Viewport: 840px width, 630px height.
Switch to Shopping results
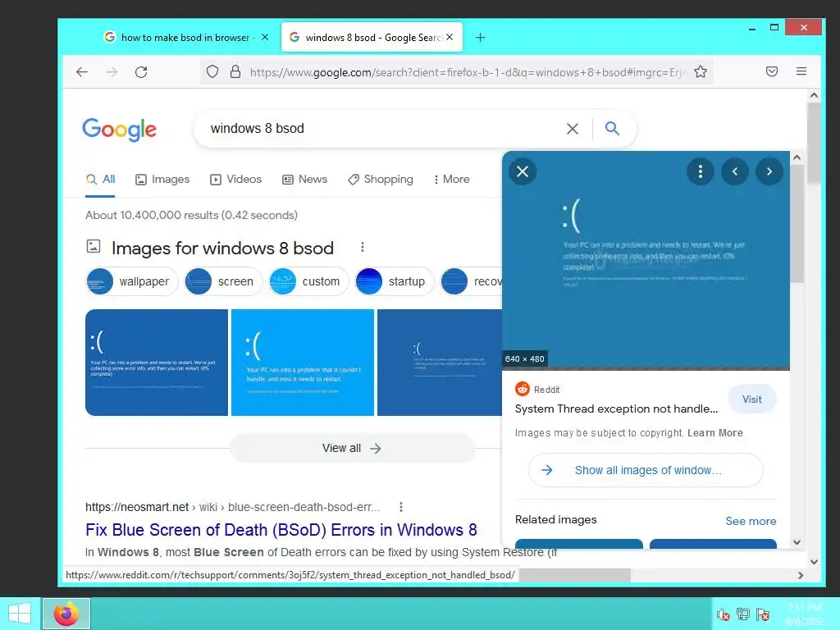381,180
